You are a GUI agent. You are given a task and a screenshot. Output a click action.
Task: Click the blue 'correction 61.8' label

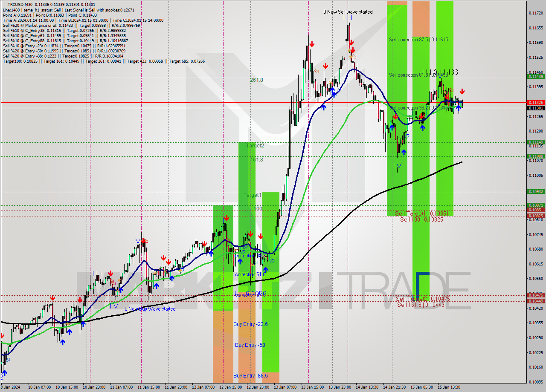point(250,274)
